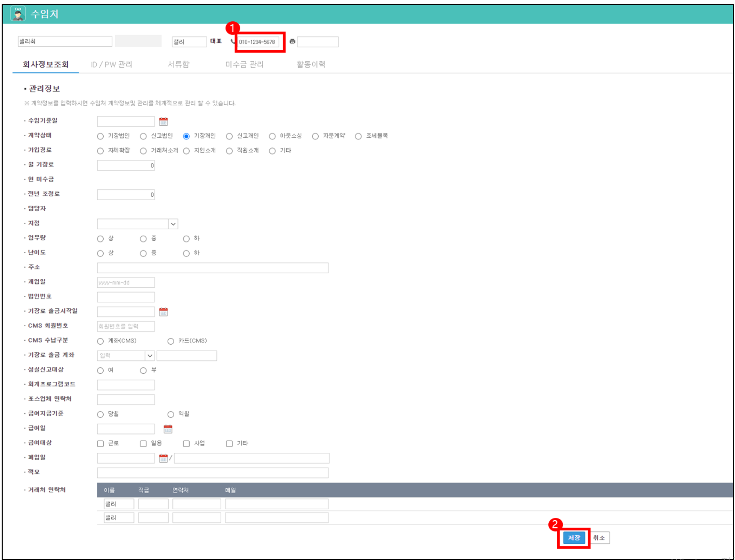Click the 주소 address input field

pos(212,268)
